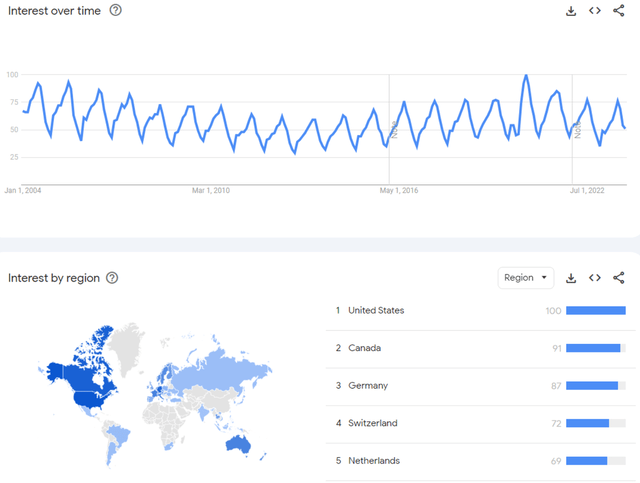This screenshot has height=483, width=640.
Task: Share the Interest over time chart
Action: point(619,11)
